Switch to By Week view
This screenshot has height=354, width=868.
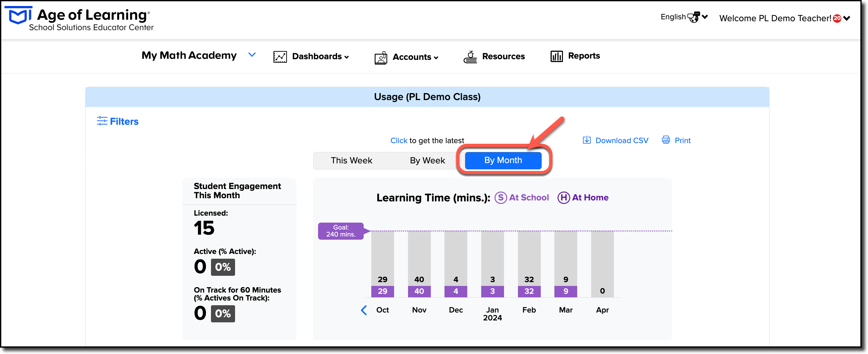[427, 161]
